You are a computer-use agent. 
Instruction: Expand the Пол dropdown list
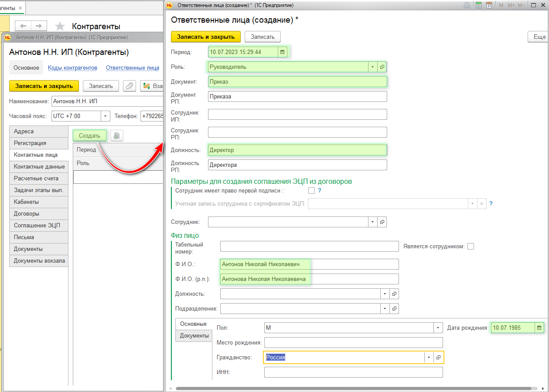tap(438, 328)
